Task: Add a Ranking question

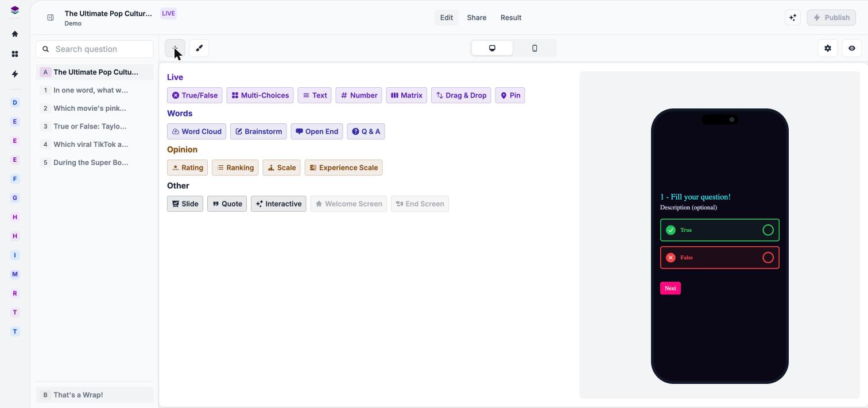Action: pos(235,168)
